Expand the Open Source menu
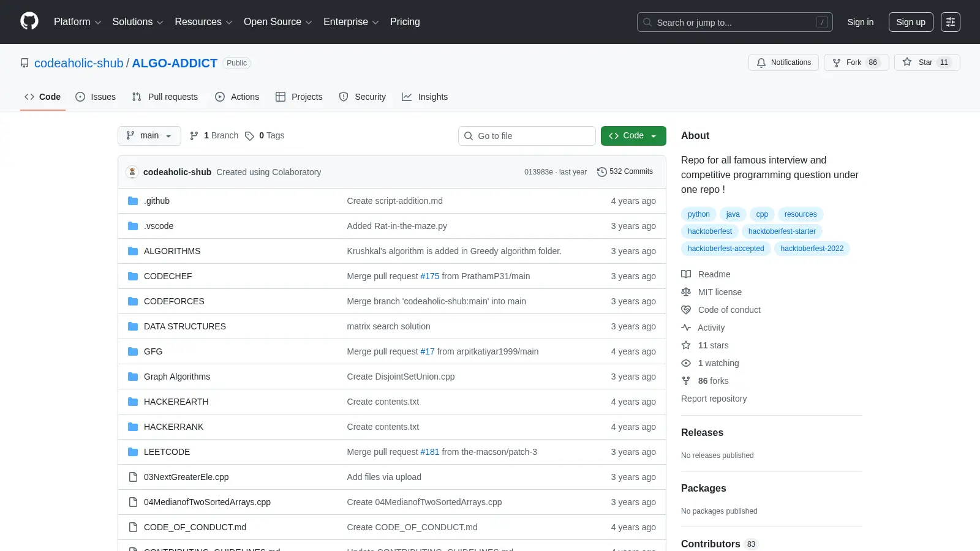The image size is (980, 551). 278,22
